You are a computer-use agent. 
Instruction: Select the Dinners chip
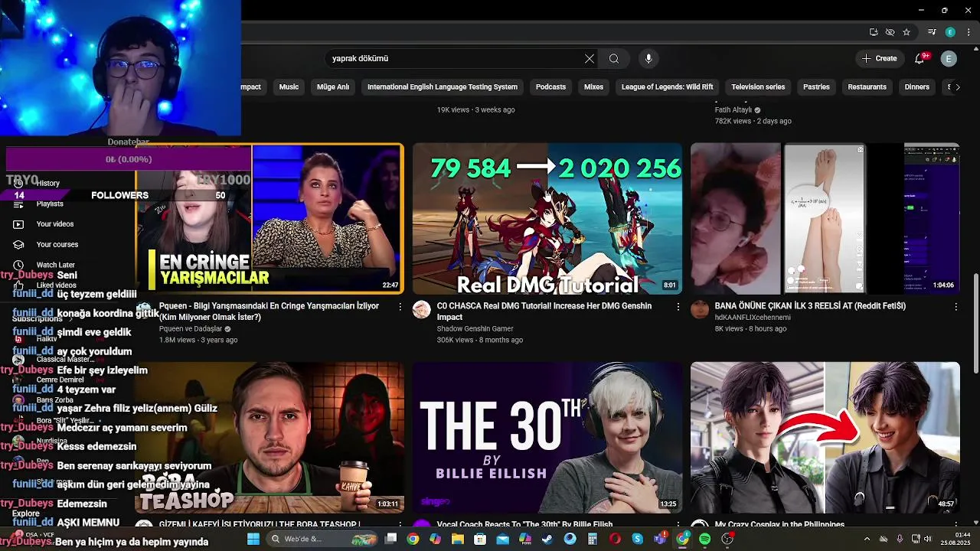(916, 87)
